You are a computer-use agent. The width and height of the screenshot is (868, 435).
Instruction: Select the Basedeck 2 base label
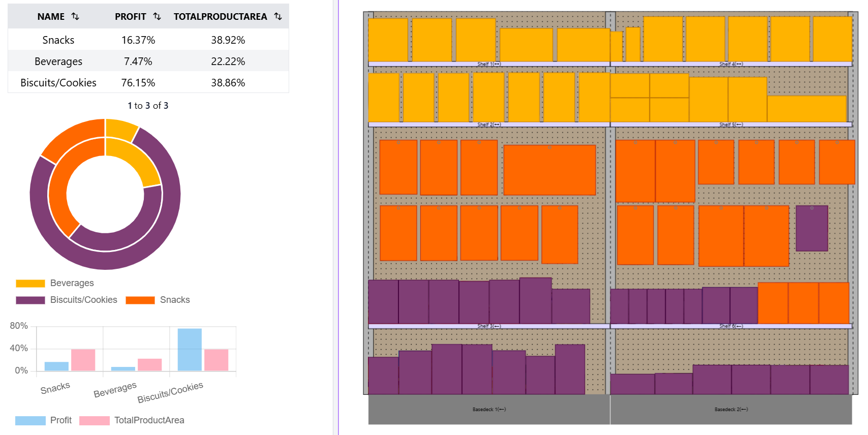[x=731, y=409]
